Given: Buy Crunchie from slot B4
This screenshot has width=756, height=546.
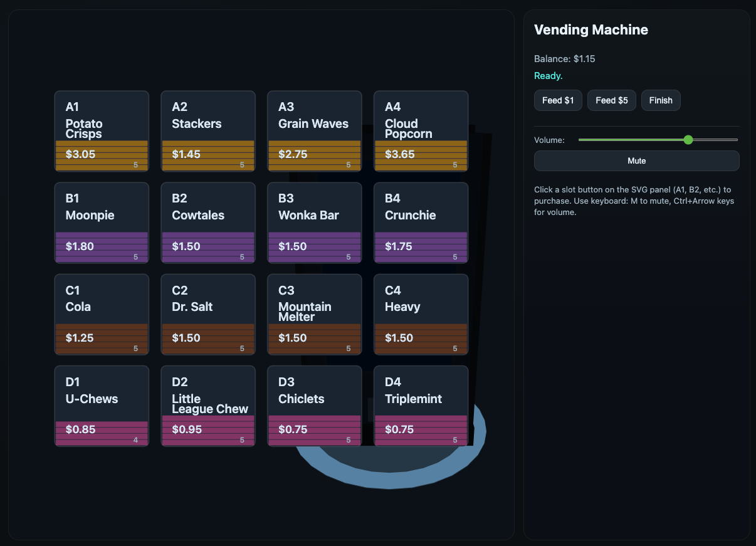Looking at the screenshot, I should pyautogui.click(x=421, y=223).
